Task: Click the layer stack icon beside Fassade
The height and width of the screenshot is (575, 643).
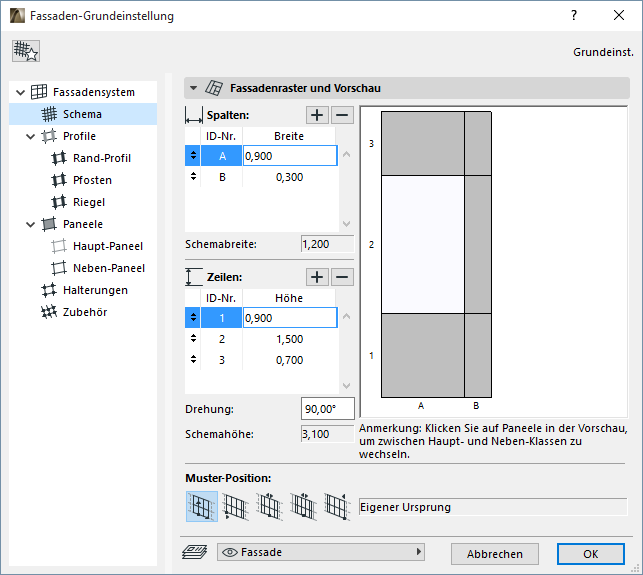Action: click(195, 552)
